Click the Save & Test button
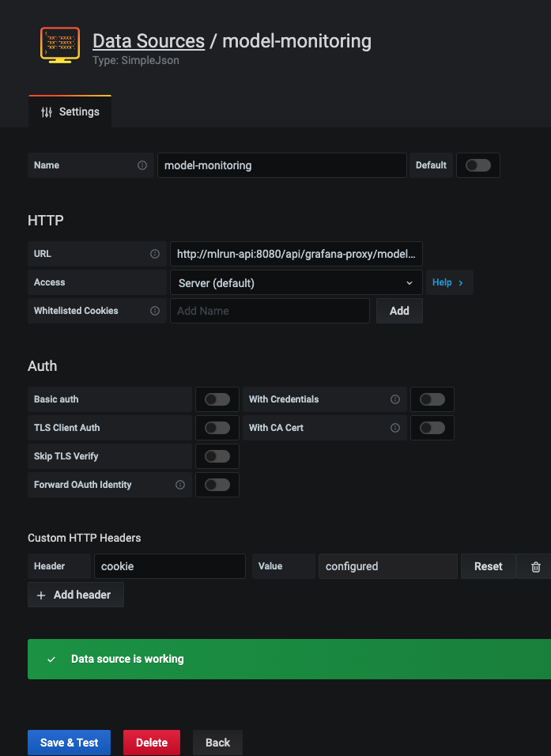This screenshot has width=551, height=756. coord(69,743)
